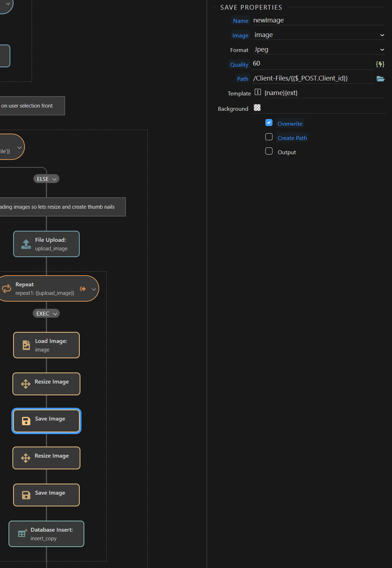Click the Database Insert table icon
Viewport: 392px width, 568px height.
click(x=22, y=533)
